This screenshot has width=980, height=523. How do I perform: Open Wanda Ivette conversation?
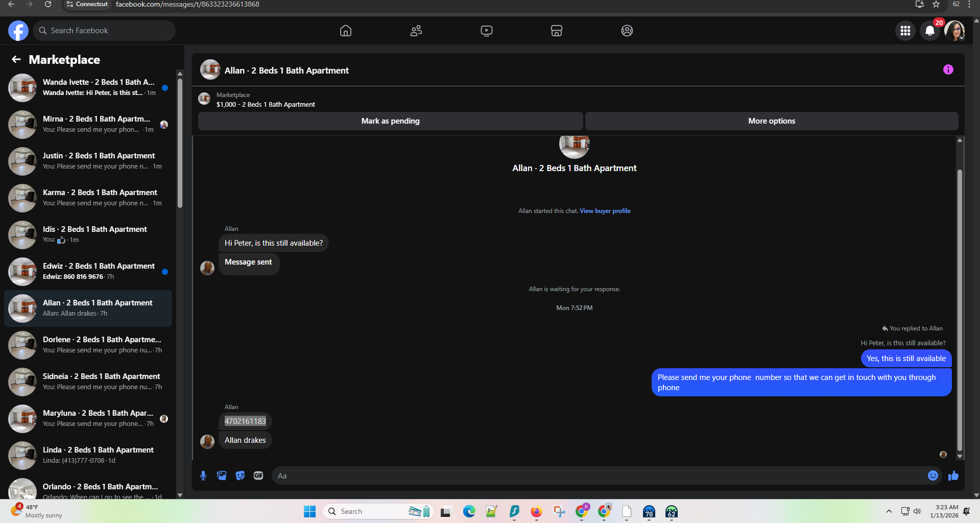[88, 88]
